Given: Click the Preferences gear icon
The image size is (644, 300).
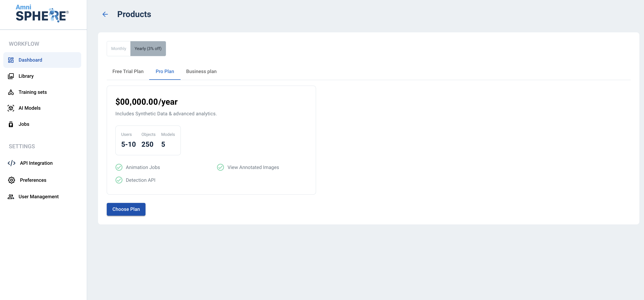Looking at the screenshot, I should pyautogui.click(x=11, y=180).
